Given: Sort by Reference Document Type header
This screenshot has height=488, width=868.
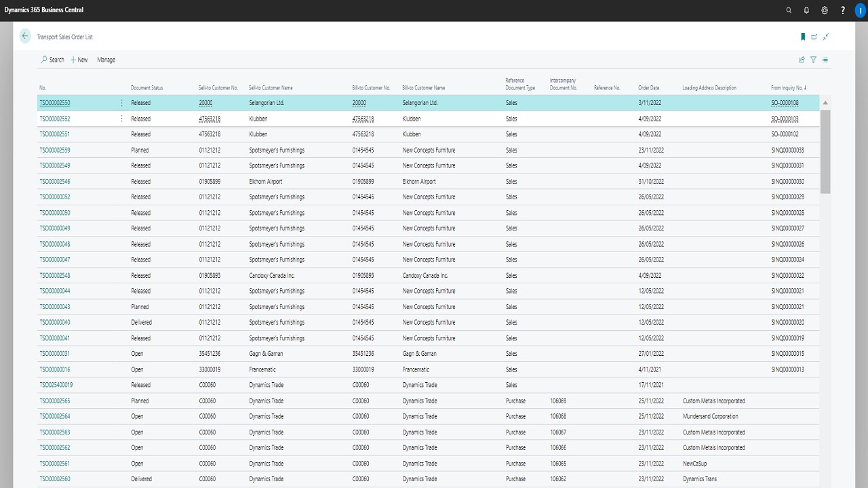Looking at the screenshot, I should coord(520,84).
